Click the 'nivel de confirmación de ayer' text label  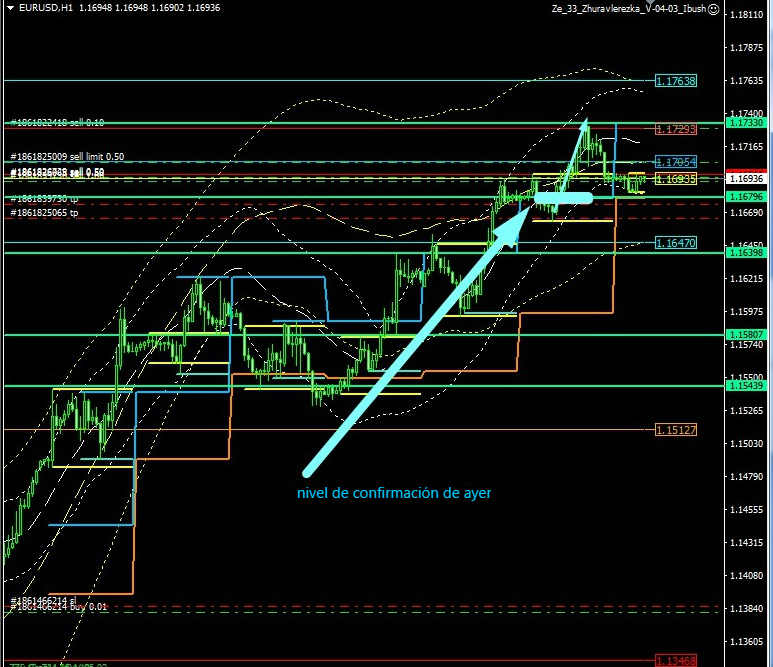point(395,493)
